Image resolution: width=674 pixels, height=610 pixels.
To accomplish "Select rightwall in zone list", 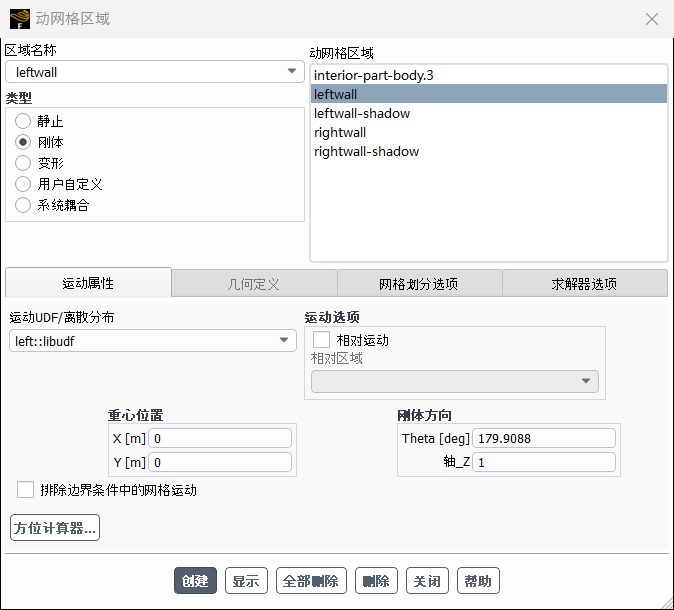I will point(489,132).
